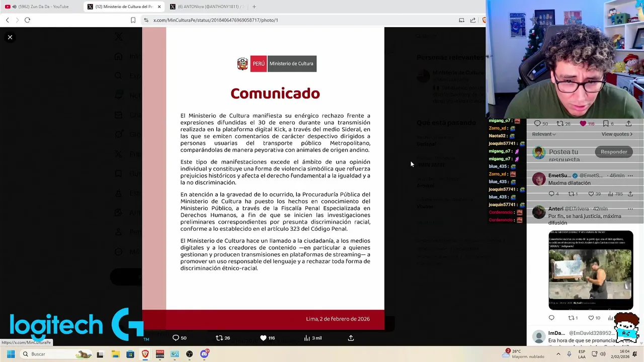Open ImDa... profile name
This screenshot has width=644, height=362.
pyautogui.click(x=557, y=333)
